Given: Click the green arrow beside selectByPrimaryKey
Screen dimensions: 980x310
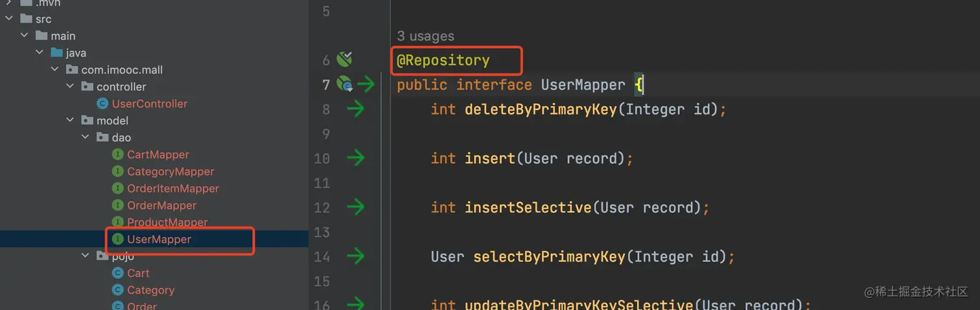Looking at the screenshot, I should [356, 256].
